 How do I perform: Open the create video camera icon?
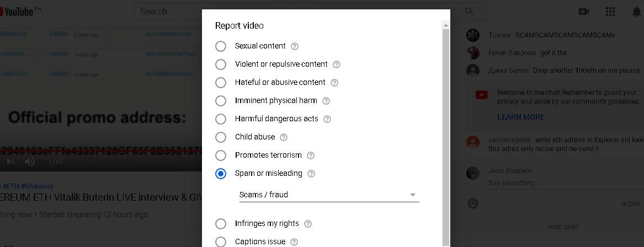point(584,12)
